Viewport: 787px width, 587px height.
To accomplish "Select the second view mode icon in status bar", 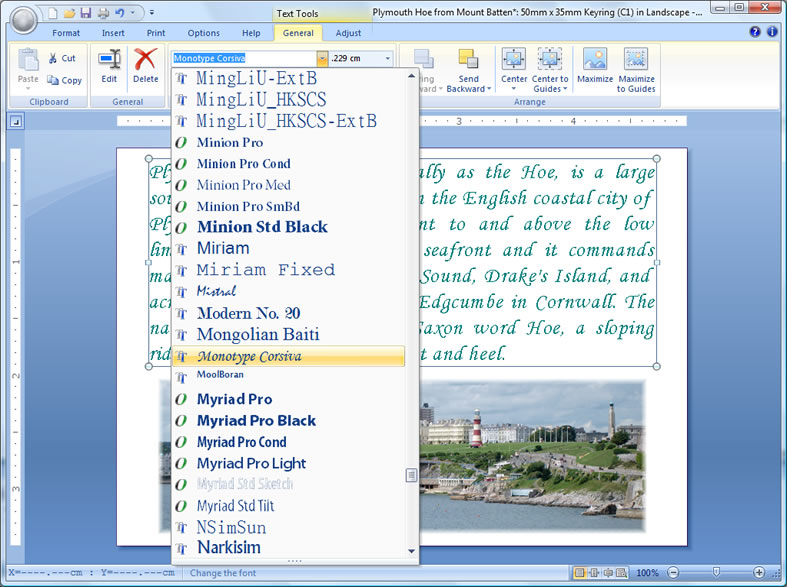I will [x=594, y=572].
